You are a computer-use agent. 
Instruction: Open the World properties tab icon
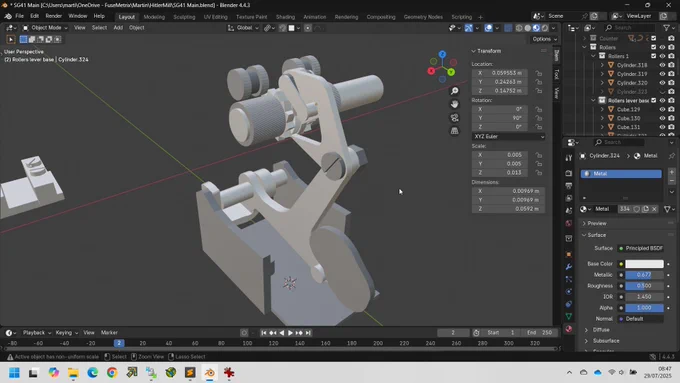click(569, 223)
